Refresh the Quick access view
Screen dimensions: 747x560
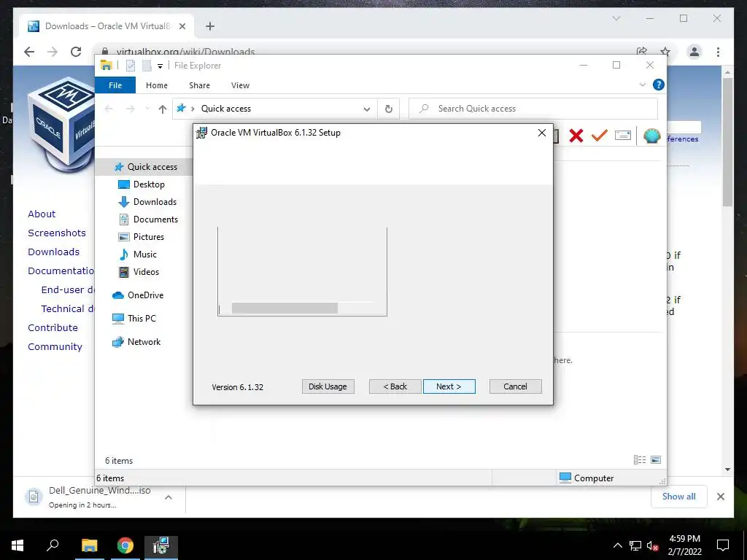pos(389,109)
